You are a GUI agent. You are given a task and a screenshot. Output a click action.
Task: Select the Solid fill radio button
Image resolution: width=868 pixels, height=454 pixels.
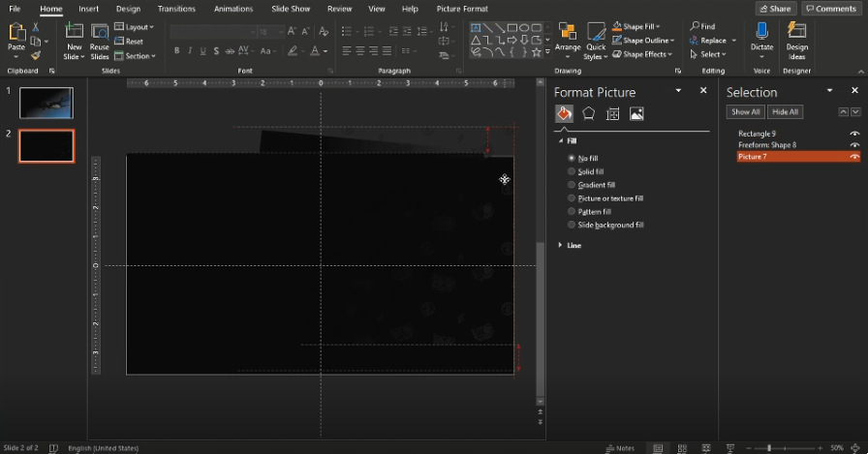572,171
